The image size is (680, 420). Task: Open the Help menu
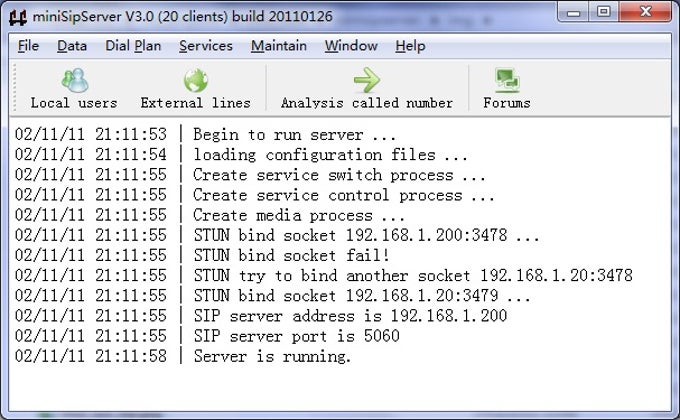click(x=410, y=46)
